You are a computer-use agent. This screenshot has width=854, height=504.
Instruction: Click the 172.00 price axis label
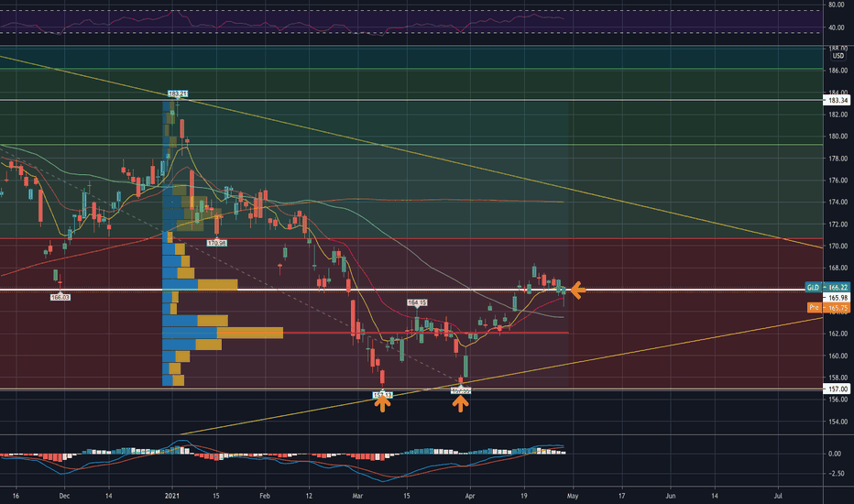[838, 225]
